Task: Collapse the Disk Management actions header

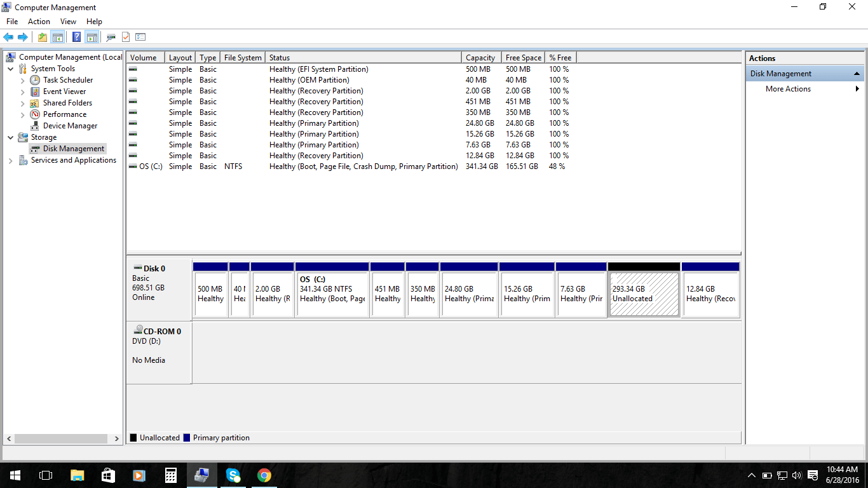Action: point(857,73)
